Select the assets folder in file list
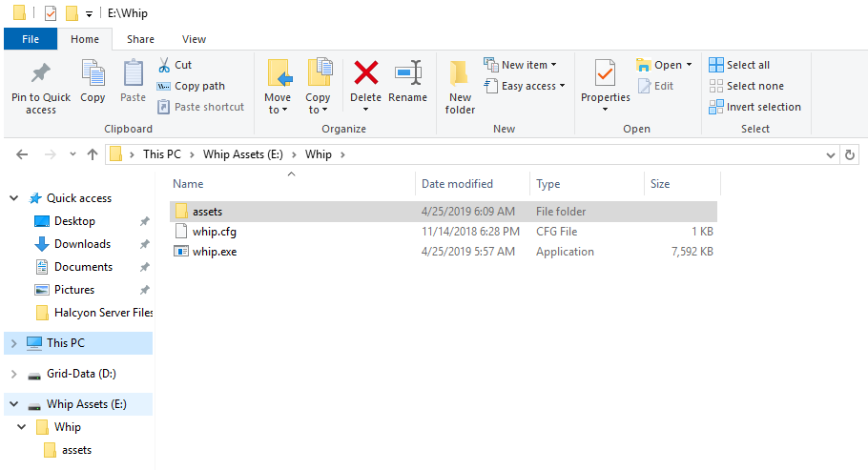 coord(443,212)
